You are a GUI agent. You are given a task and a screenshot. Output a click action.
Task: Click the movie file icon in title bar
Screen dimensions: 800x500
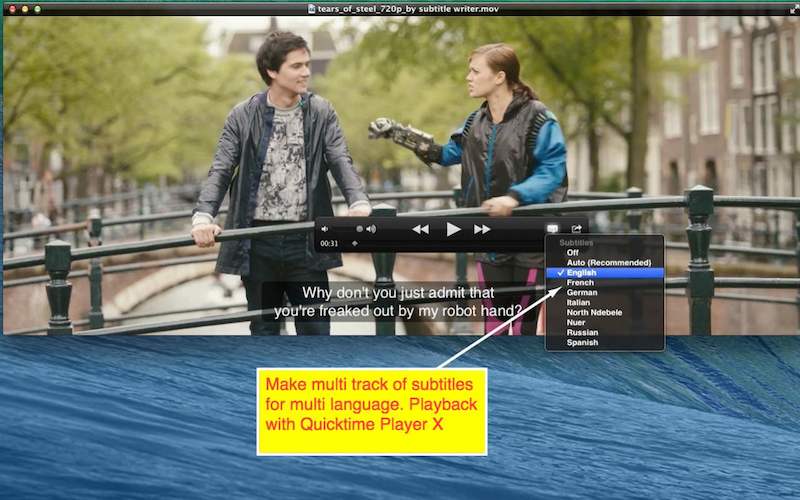point(311,9)
